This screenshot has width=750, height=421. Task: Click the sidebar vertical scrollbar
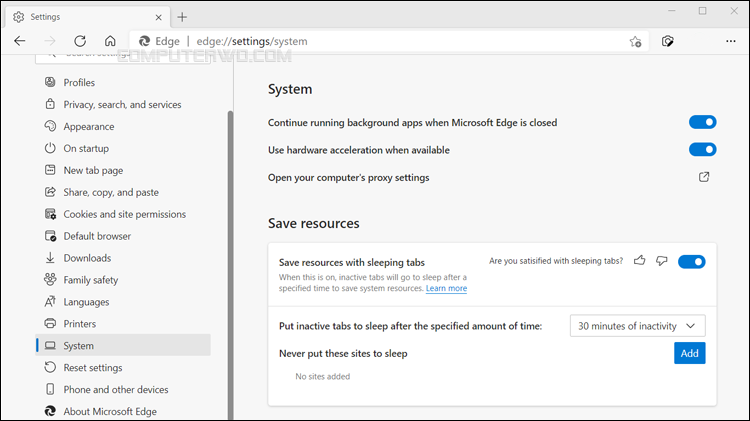point(230,266)
